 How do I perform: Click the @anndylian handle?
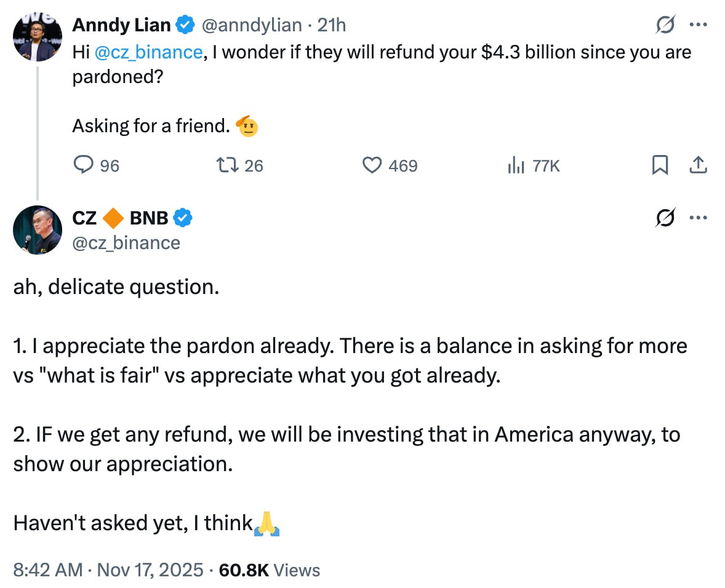252,25
